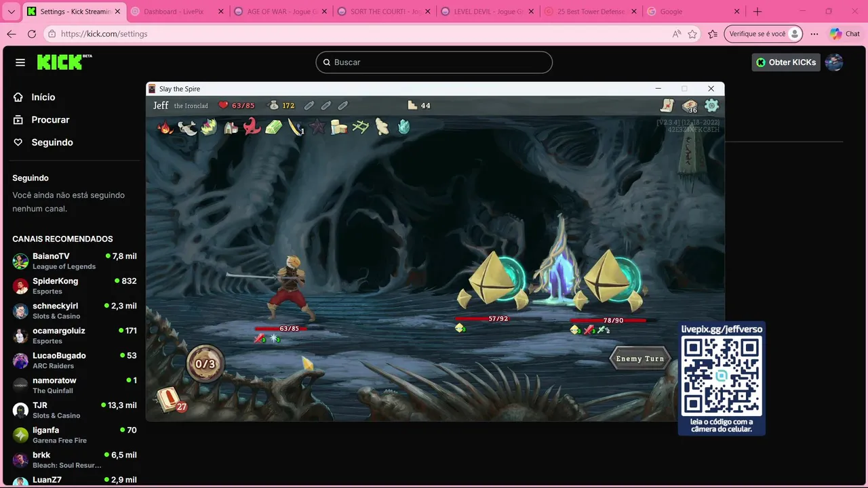
Task: Open LucaoBugado recommended channel
Action: click(x=75, y=360)
